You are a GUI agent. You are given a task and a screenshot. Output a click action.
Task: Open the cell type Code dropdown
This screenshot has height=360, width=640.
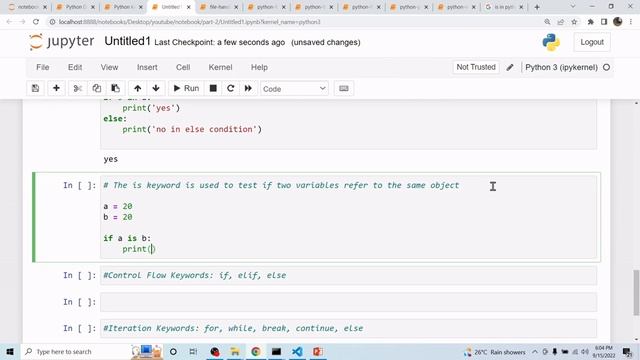(x=294, y=89)
